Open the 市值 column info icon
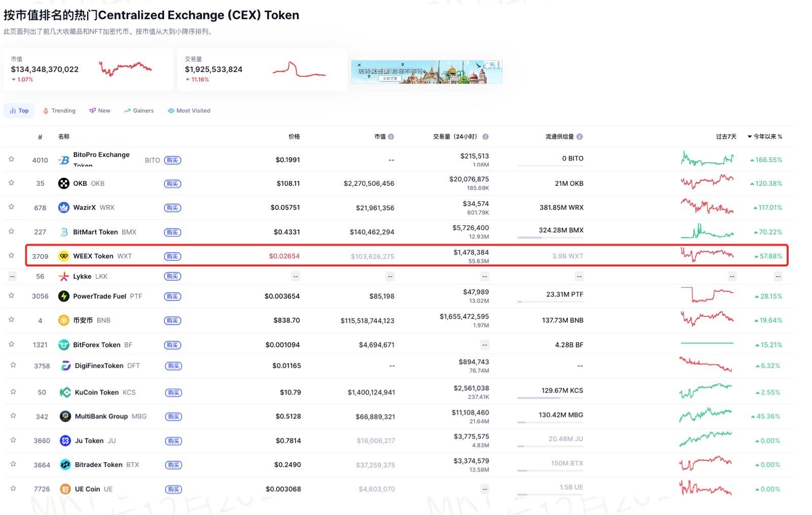Screen dimensions: 812x515 392,136
